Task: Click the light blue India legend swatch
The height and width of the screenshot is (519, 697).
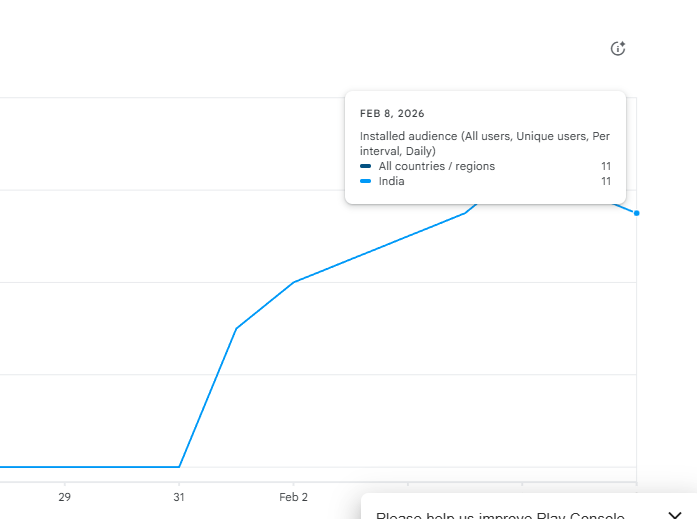Action: [x=365, y=181]
